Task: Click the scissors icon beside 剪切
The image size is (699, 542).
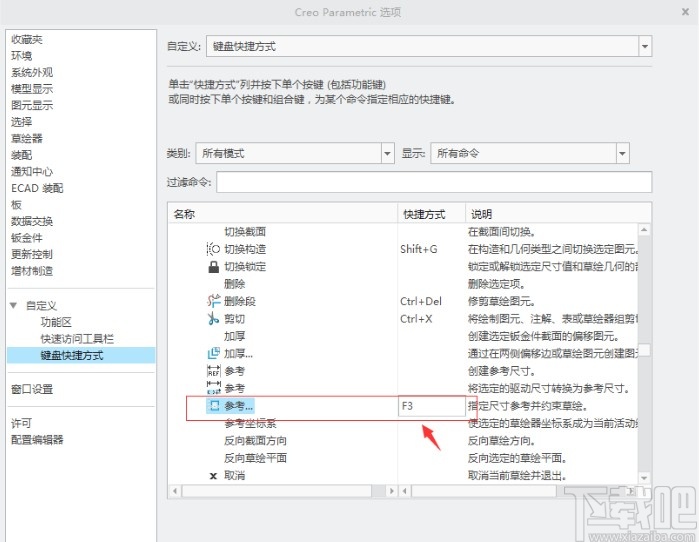Action: [x=214, y=319]
